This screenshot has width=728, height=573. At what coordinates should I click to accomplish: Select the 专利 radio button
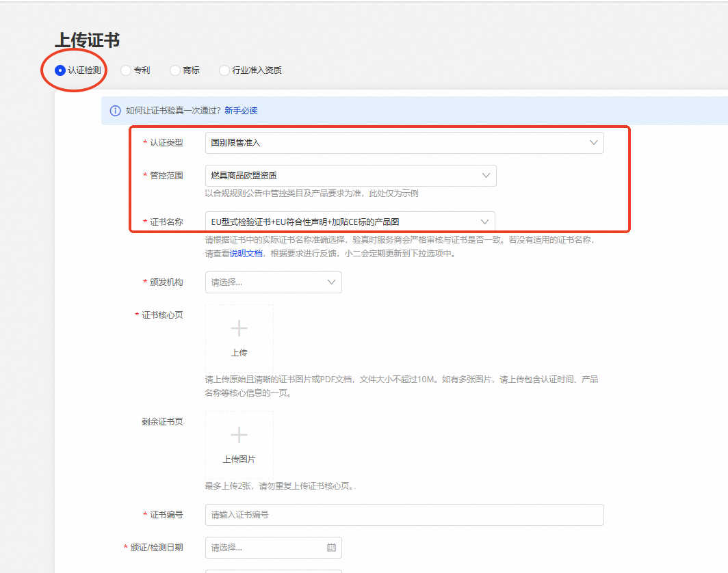125,70
